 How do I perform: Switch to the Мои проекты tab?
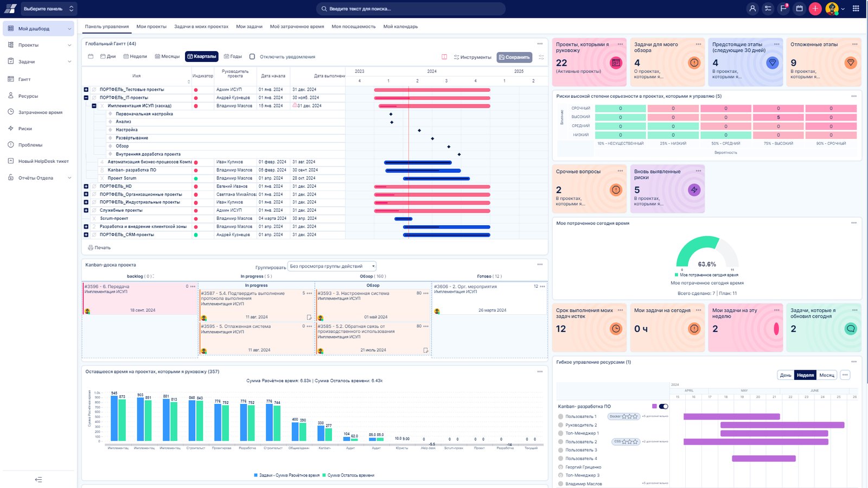click(151, 27)
